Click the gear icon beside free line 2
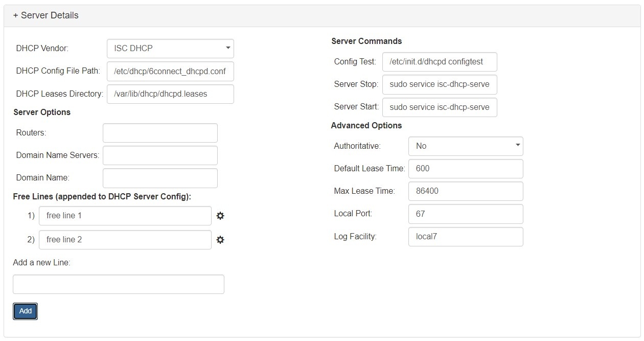644x341 pixels. pos(220,240)
